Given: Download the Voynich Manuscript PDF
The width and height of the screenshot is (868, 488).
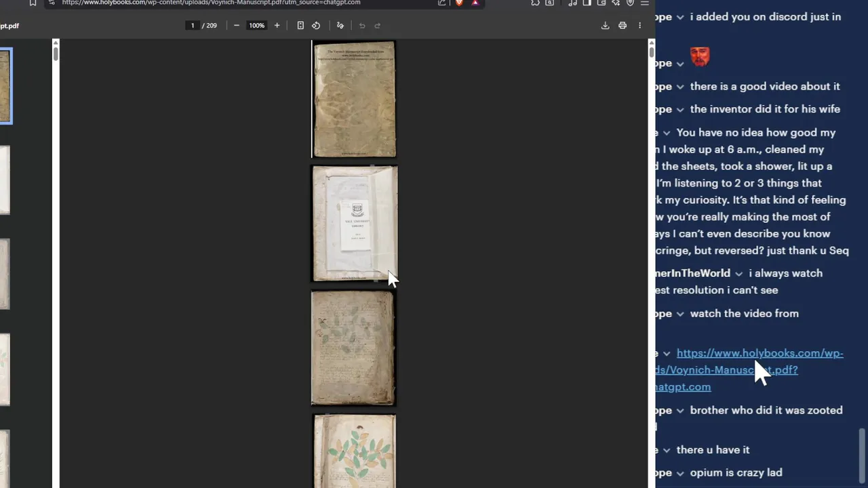Looking at the screenshot, I should [605, 25].
